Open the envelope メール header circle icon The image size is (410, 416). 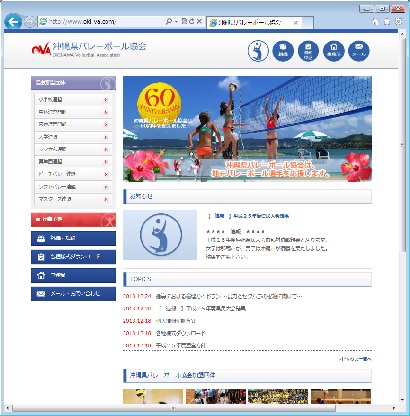[x=359, y=51]
